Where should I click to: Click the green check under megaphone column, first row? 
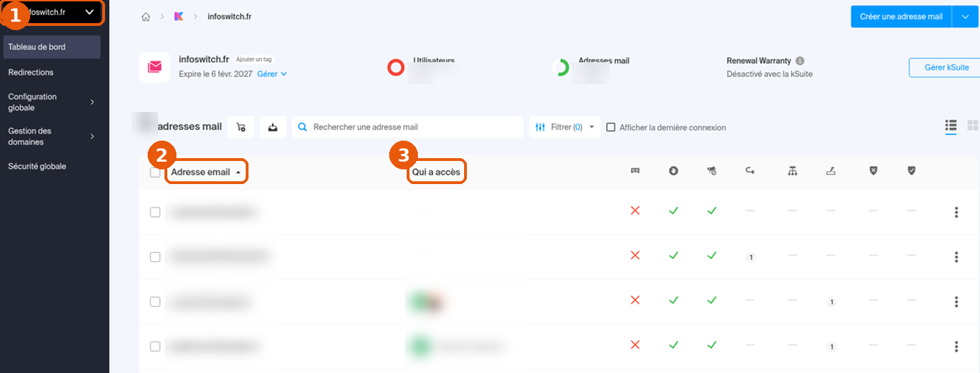tap(712, 211)
